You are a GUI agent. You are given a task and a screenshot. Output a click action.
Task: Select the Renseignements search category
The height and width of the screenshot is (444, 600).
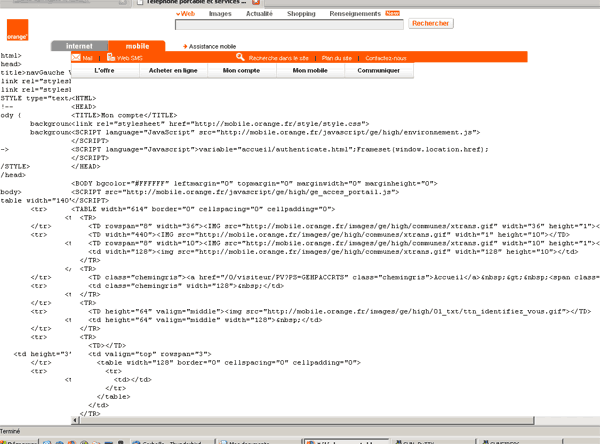(x=355, y=14)
